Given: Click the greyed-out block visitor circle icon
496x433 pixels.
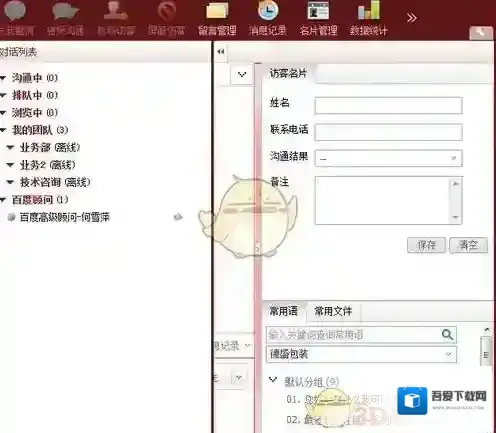Looking at the screenshot, I should click(x=166, y=10).
